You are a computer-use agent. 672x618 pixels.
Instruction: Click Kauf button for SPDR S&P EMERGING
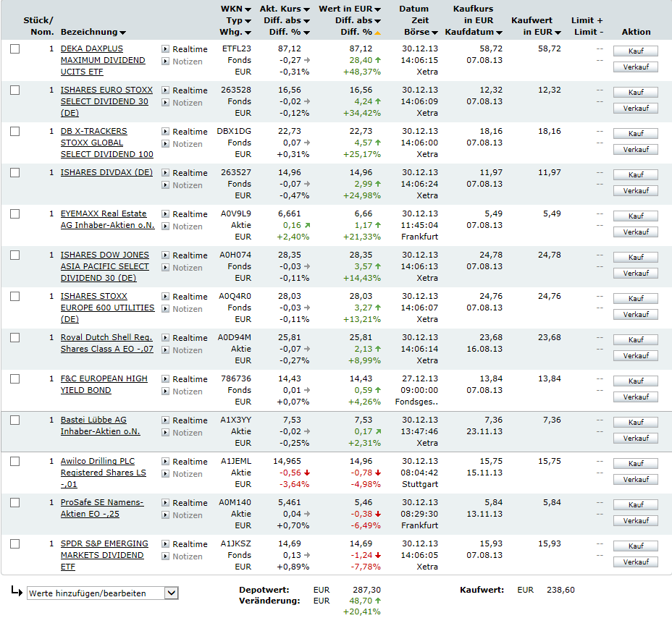(x=636, y=546)
